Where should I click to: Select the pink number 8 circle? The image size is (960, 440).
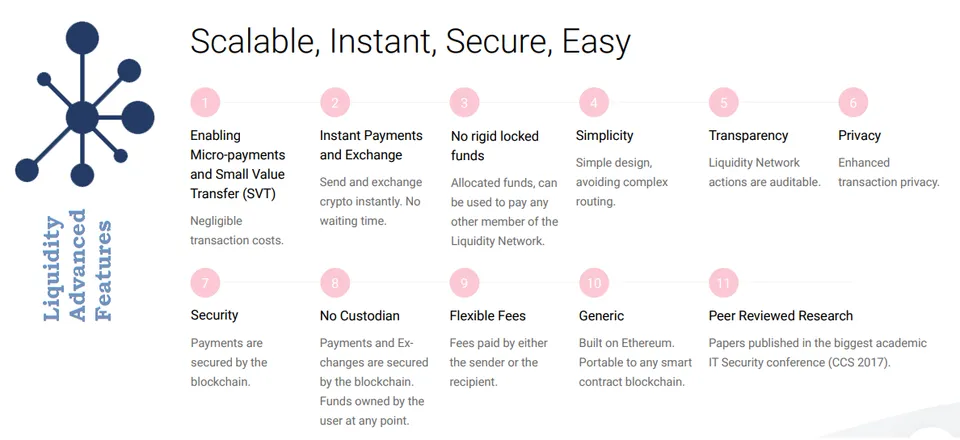pyautogui.click(x=335, y=283)
